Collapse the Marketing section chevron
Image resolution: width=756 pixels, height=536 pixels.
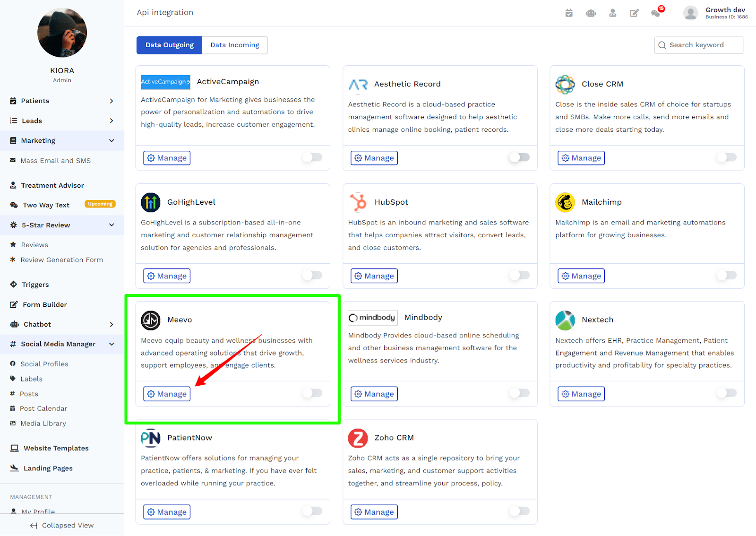(112, 140)
